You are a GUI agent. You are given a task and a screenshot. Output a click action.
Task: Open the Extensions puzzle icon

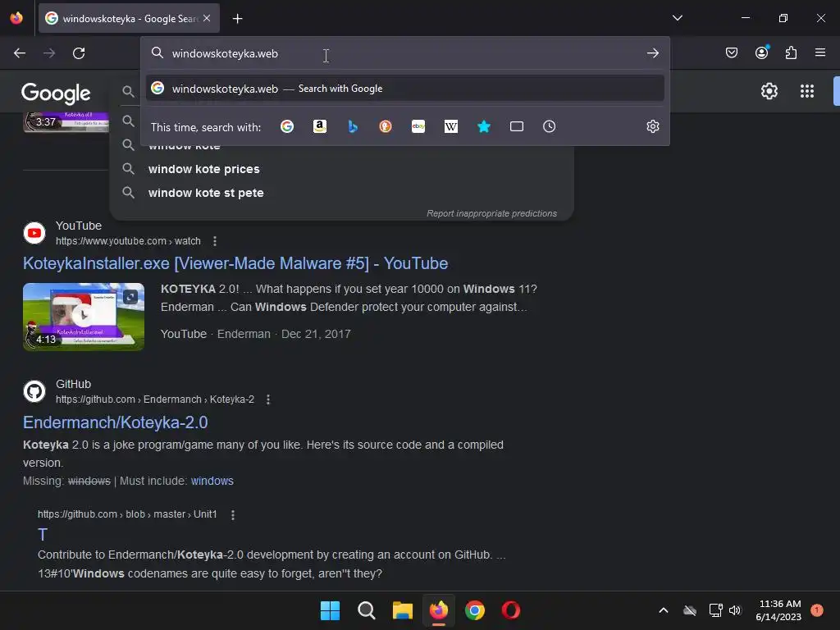pos(791,52)
